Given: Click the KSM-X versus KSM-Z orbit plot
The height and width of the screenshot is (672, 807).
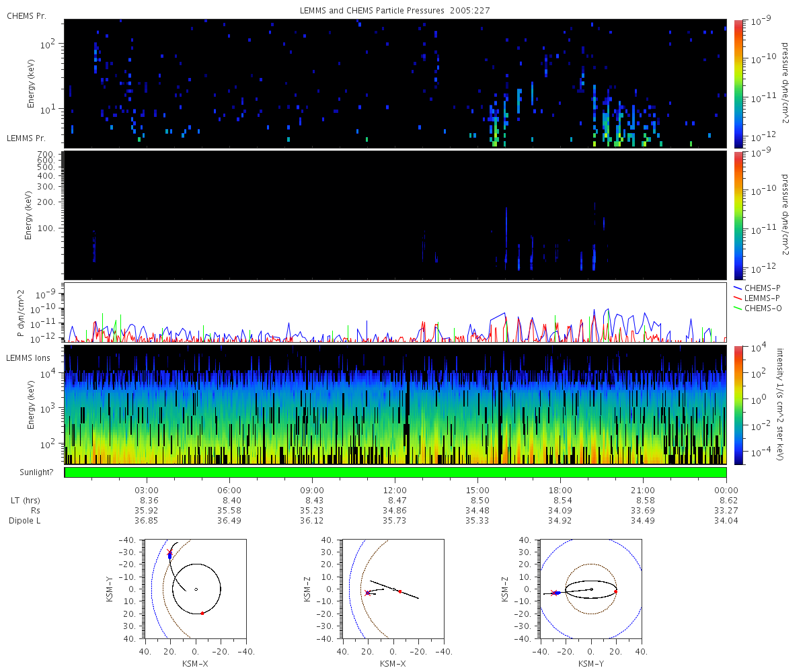Looking at the screenshot, I should (393, 588).
